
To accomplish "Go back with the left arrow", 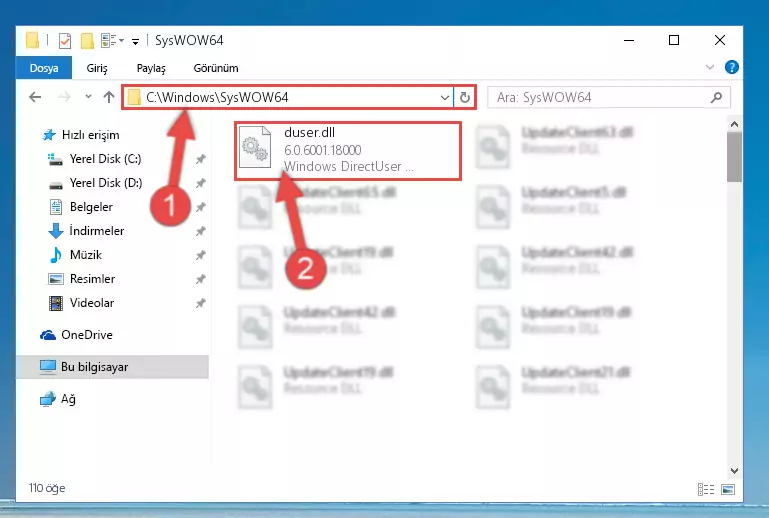I will (x=35, y=97).
